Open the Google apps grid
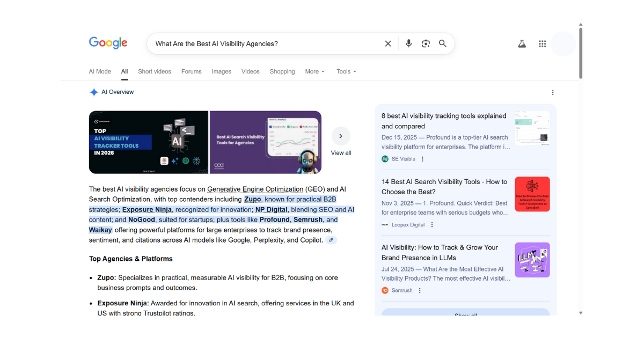Viewport: 644px width, 337px height. point(543,43)
